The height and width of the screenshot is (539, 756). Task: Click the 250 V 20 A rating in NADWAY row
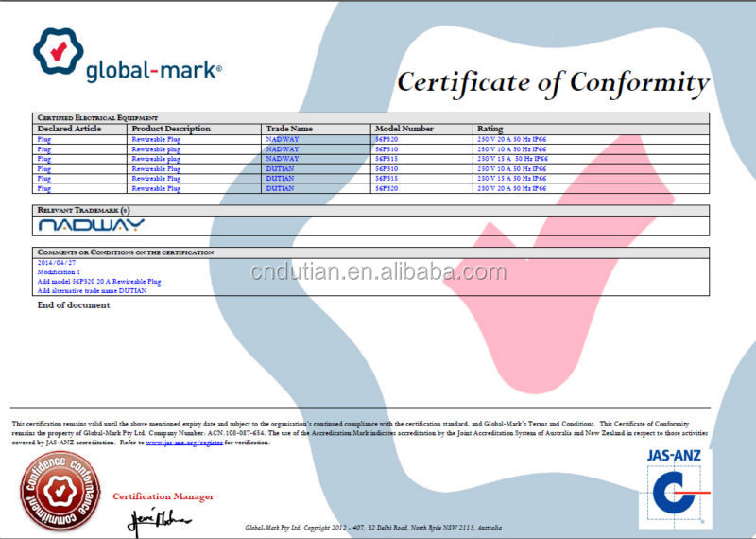[x=512, y=139]
